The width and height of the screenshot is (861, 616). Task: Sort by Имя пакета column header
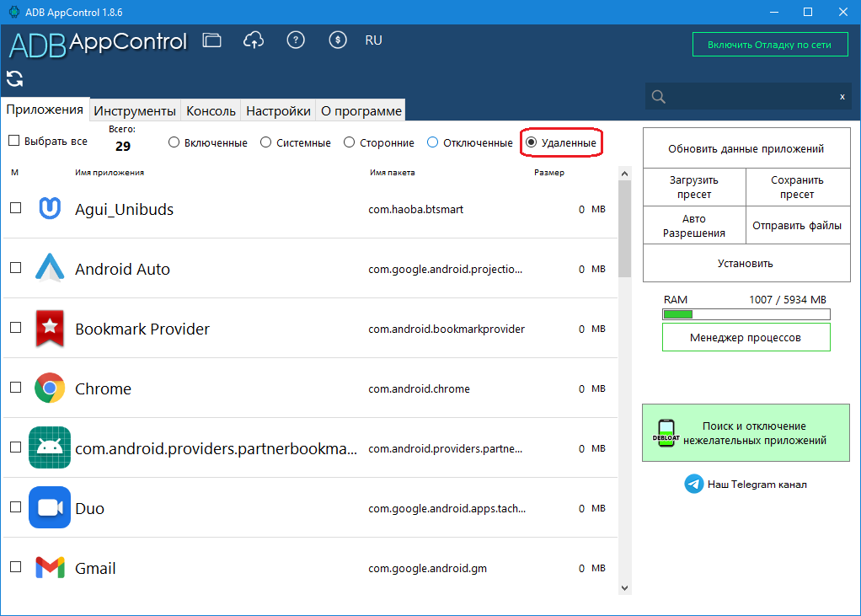tap(392, 173)
